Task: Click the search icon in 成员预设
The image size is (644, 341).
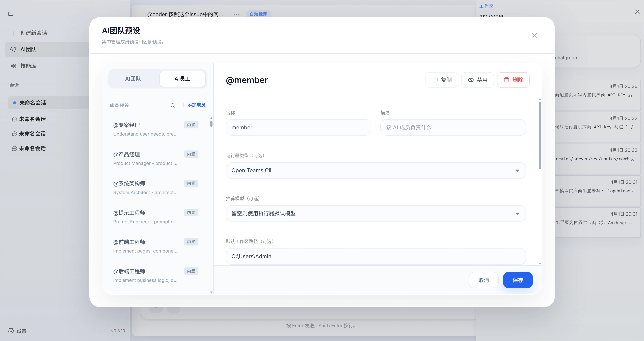Action: [173, 105]
